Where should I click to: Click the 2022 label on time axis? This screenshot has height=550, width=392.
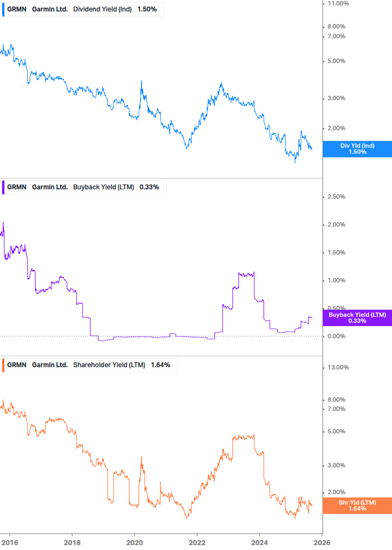[197, 543]
